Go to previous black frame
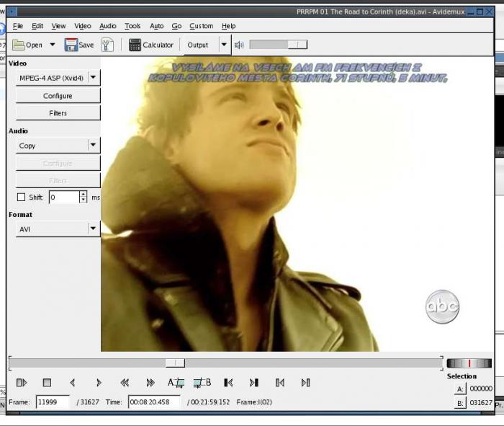 tap(228, 383)
